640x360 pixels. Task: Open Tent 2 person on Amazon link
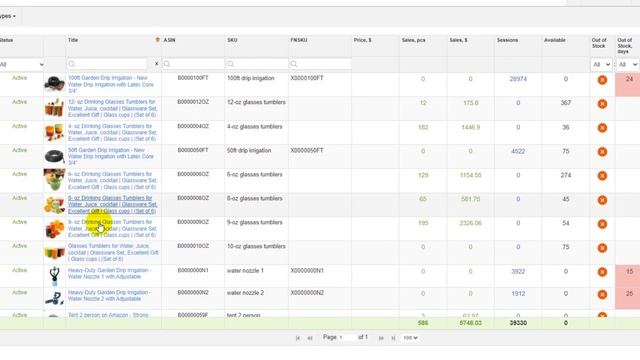pyautogui.click(x=108, y=315)
